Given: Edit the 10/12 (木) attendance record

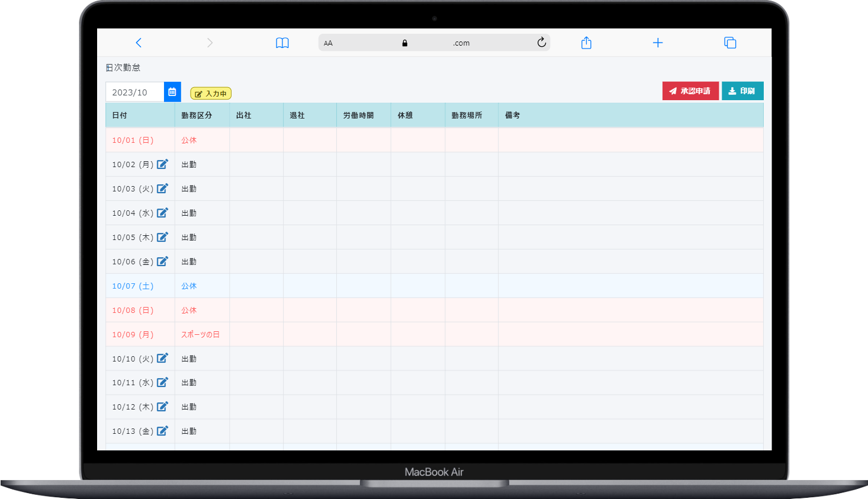Looking at the screenshot, I should 162,407.
